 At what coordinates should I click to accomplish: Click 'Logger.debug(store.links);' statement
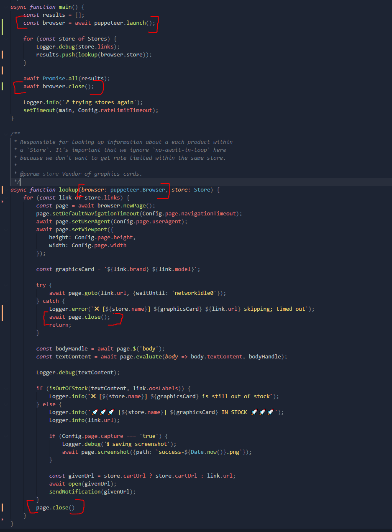[78, 46]
